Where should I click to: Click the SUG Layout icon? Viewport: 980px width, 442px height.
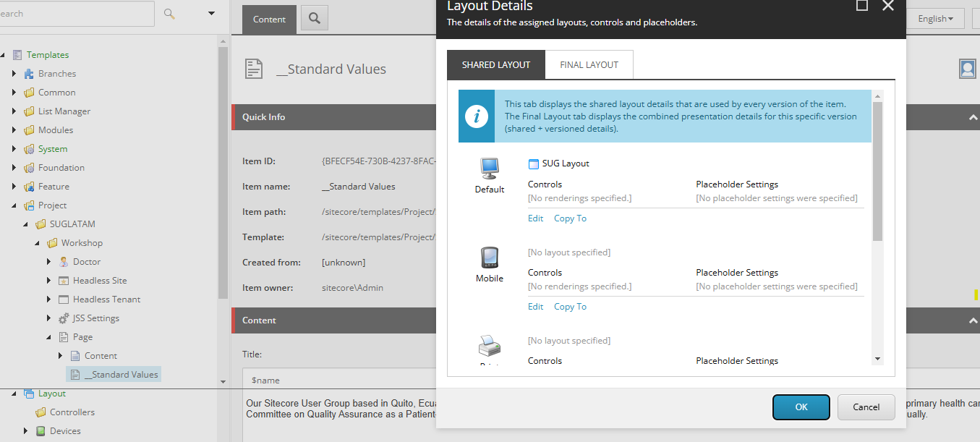coord(534,163)
